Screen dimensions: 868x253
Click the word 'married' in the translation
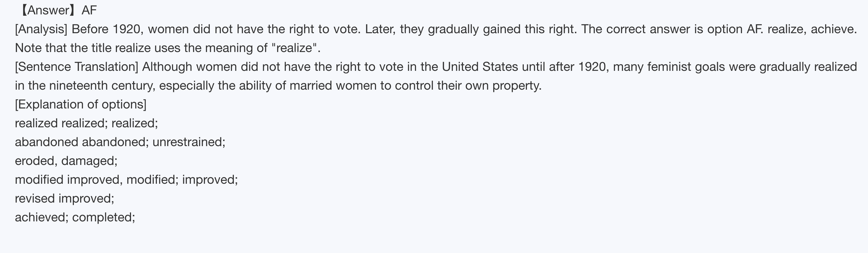(311, 86)
